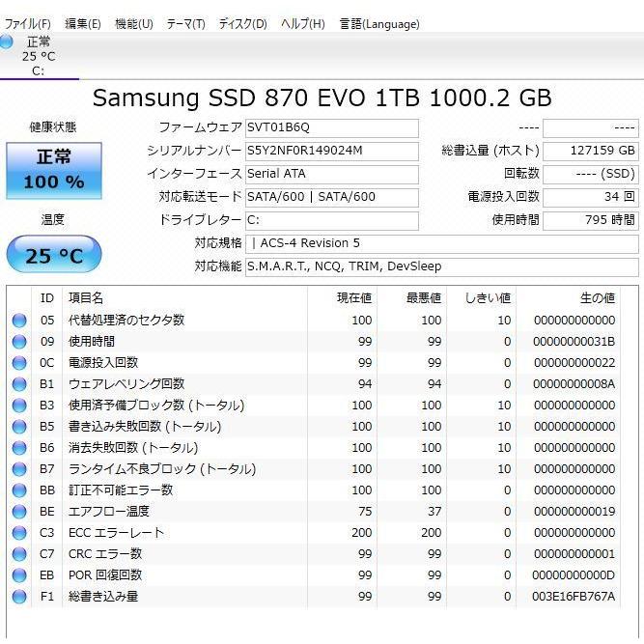The image size is (644, 644).
Task: Open the テーマ(T) menu
Action: tap(185, 24)
